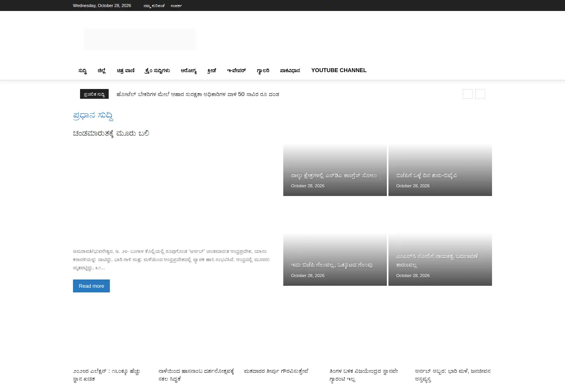This screenshot has width=565, height=392.
Task: Open the ಕ್ರೈಂ ಸುದ್ದಿಗಳು menu item
Action: coord(157,71)
